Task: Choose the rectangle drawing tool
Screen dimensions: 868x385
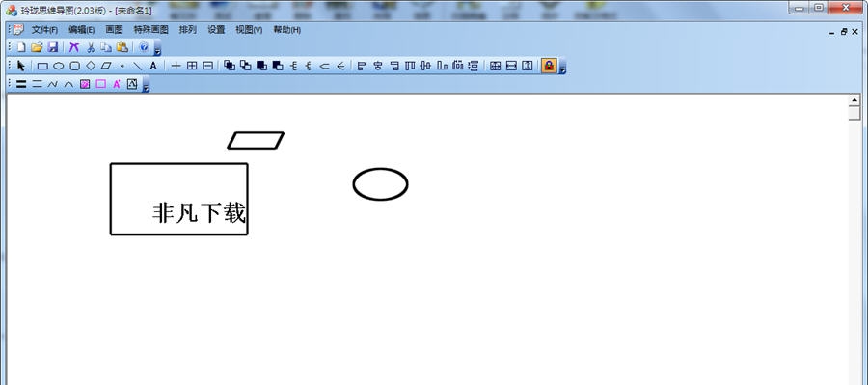Action: point(42,66)
